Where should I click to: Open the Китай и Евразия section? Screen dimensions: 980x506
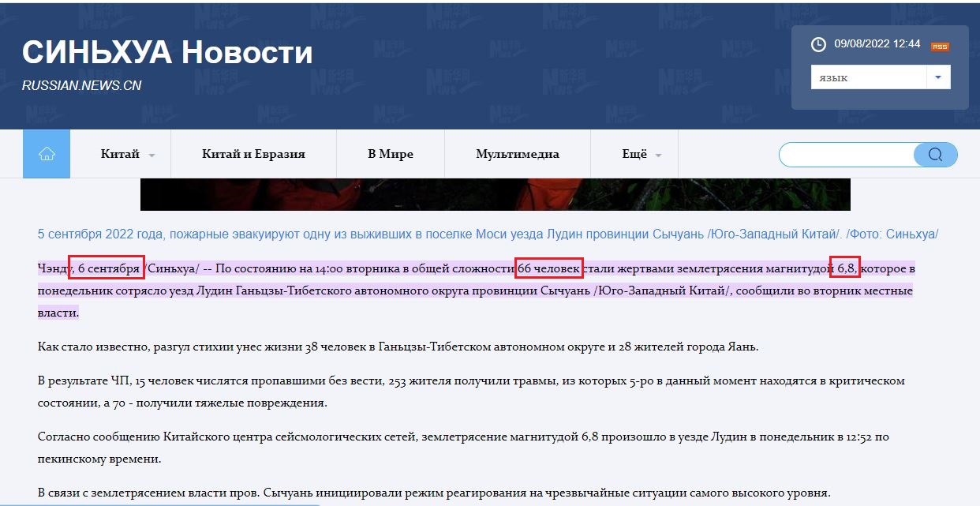(x=254, y=154)
